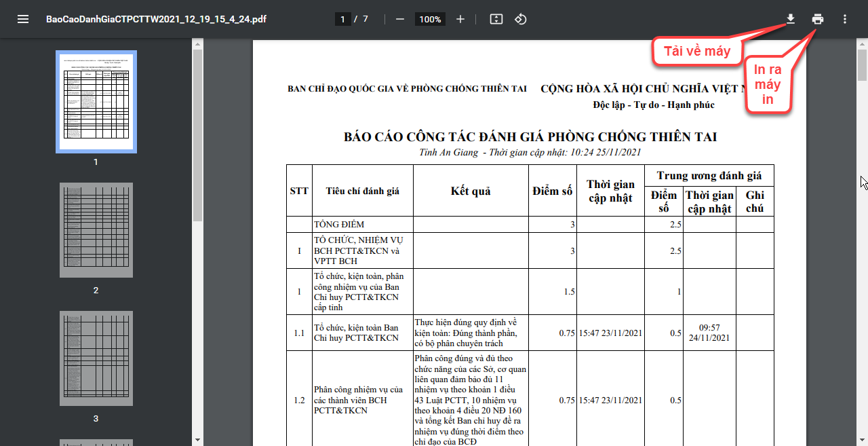Download the PDF file
This screenshot has width=868, height=446.
(x=790, y=19)
